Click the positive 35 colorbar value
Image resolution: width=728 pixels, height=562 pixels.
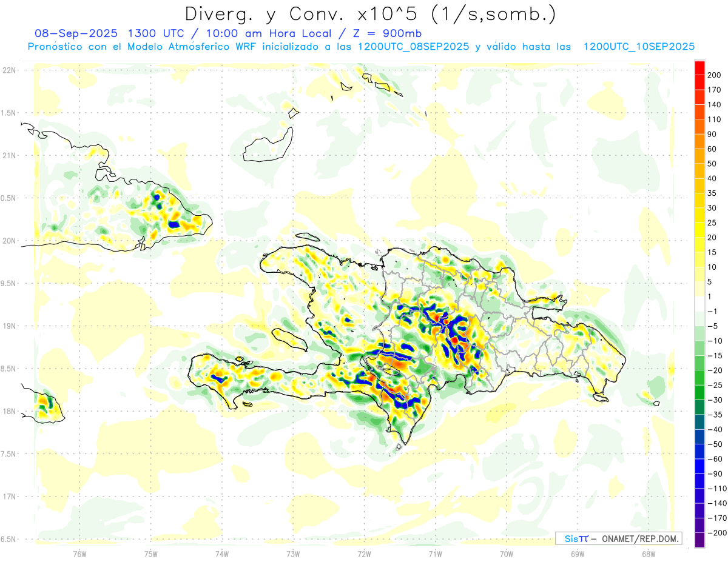[712, 193]
